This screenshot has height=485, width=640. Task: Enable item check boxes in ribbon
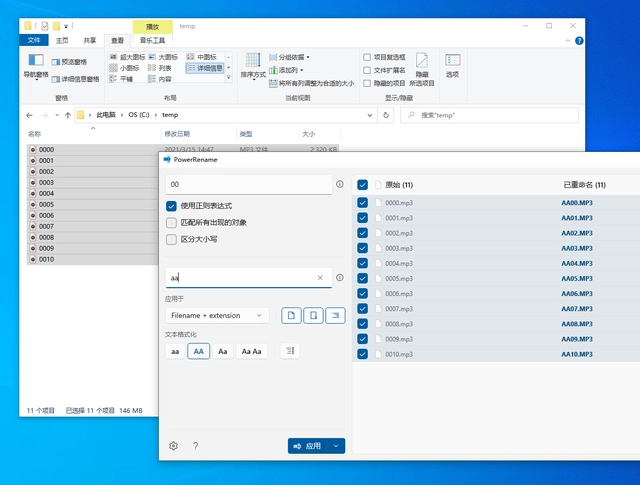(x=367, y=57)
